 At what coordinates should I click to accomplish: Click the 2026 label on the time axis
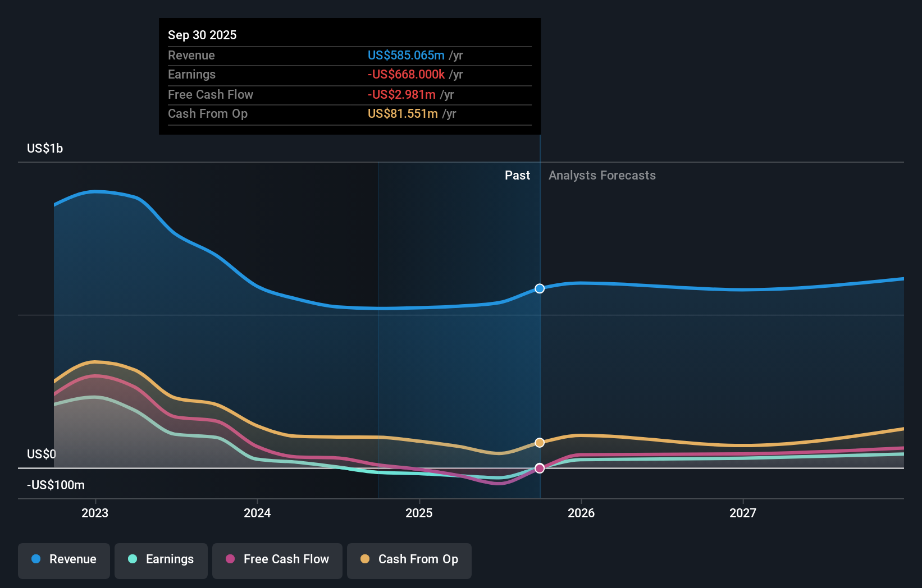coord(582,512)
